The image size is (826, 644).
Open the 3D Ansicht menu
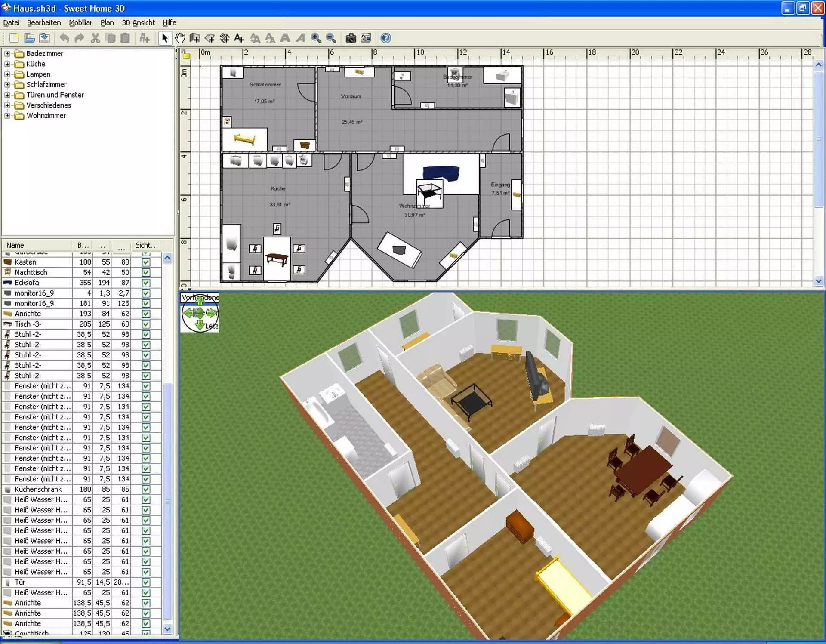138,22
